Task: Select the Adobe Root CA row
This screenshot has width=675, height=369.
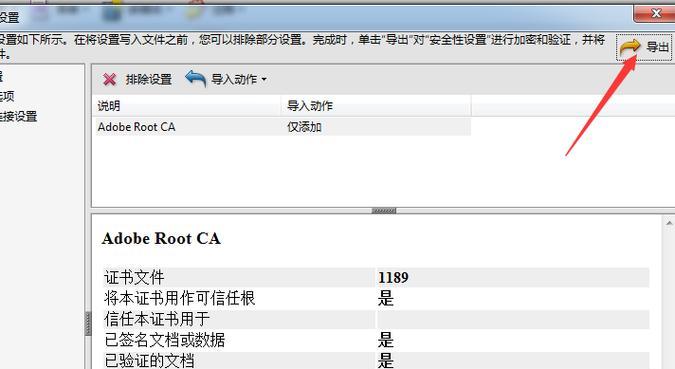Action: click(x=282, y=127)
